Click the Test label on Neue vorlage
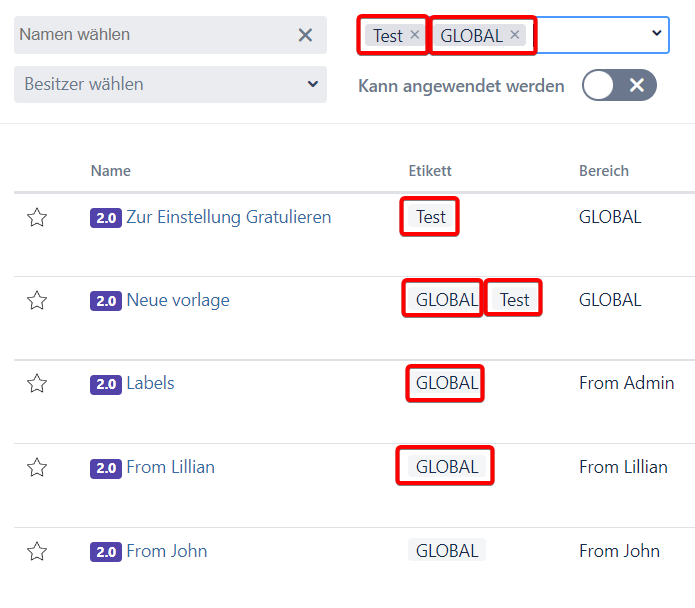Viewport: 695px width, 608px height. point(514,300)
